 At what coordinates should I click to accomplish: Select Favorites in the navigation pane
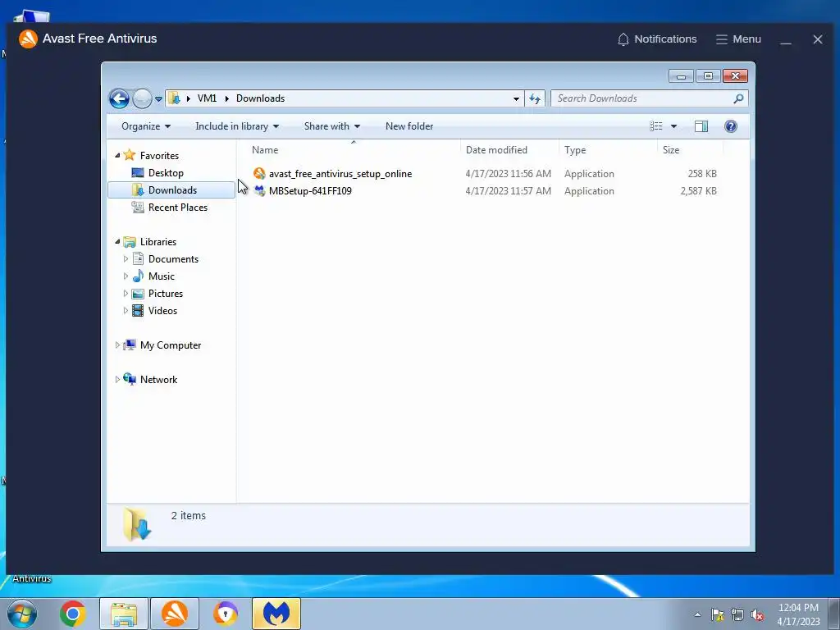click(x=159, y=155)
